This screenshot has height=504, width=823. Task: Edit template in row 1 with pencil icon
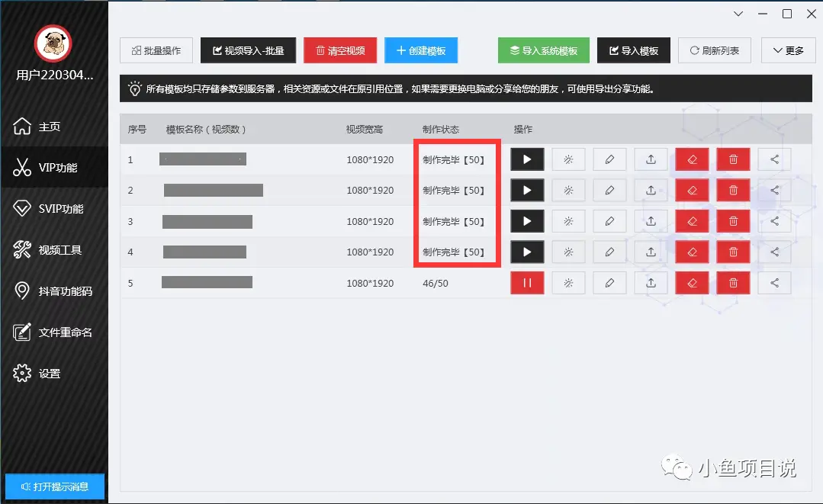coord(609,159)
